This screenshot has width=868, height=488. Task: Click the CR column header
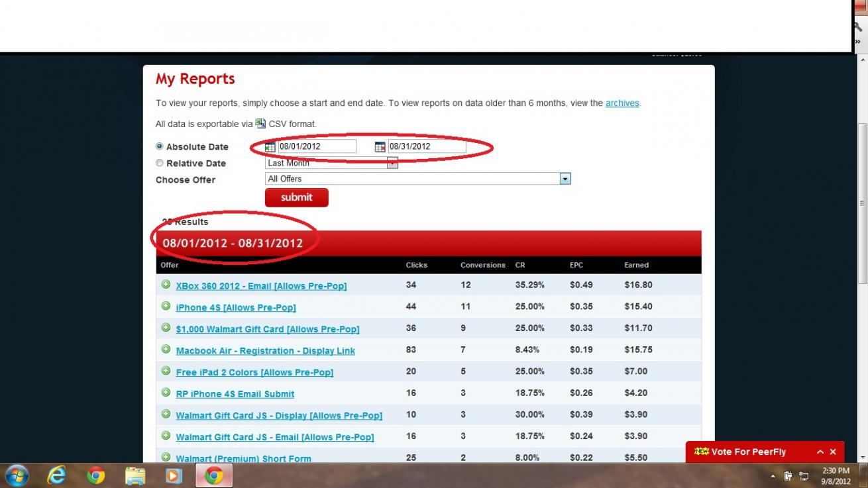point(520,265)
